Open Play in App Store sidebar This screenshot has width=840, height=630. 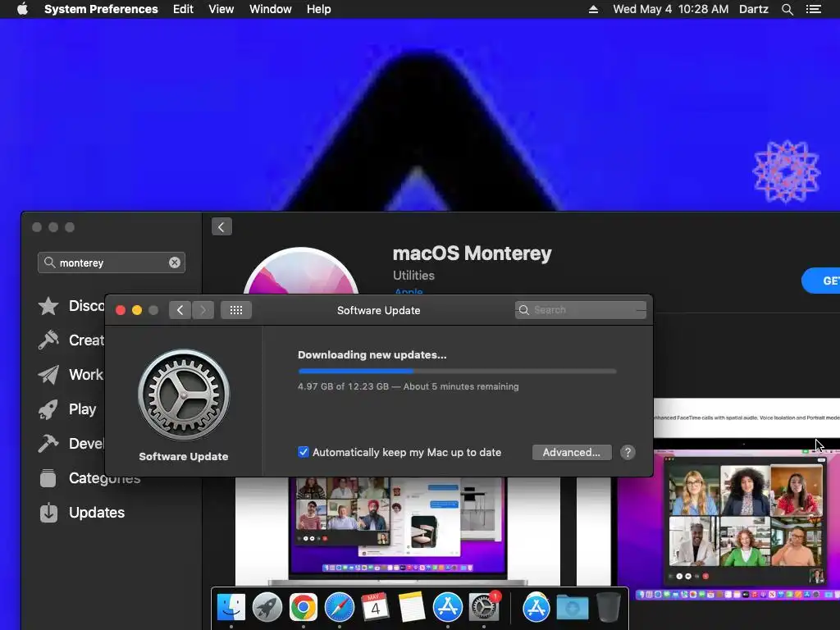pyautogui.click(x=67, y=409)
